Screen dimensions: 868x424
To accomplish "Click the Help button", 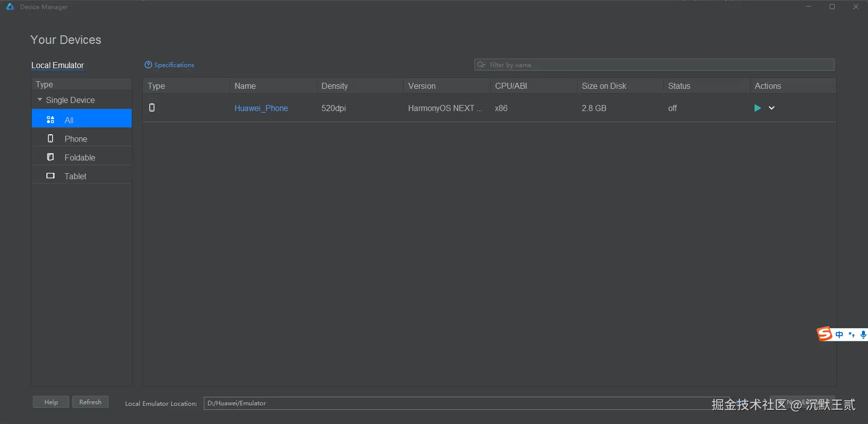I will click(x=51, y=402).
